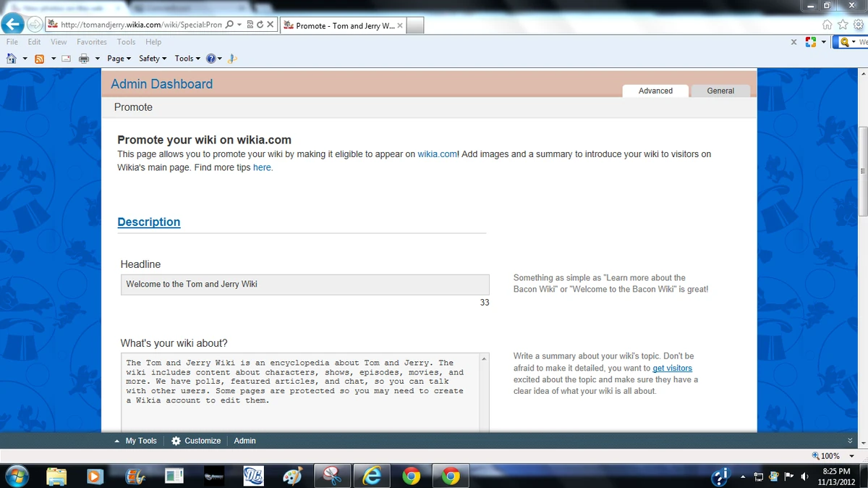Open the Favorites menu

[x=91, y=42]
